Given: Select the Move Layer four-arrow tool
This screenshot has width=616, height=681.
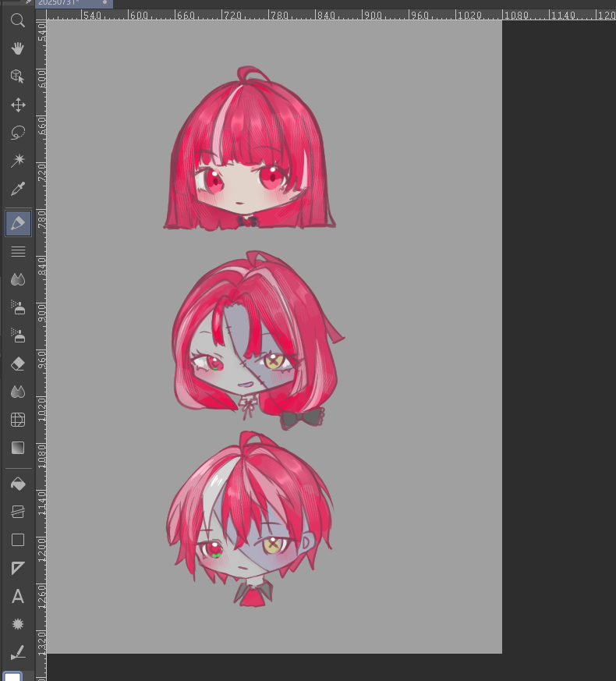Looking at the screenshot, I should click(18, 105).
